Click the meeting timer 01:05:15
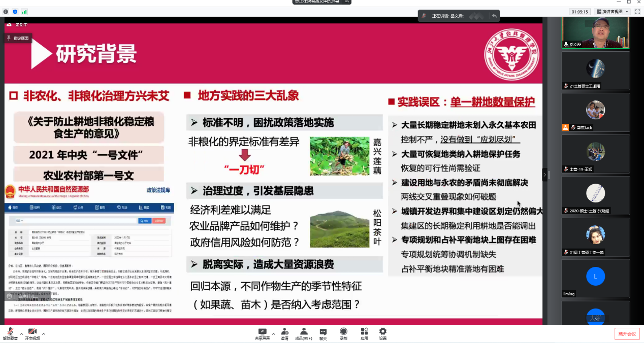 click(579, 12)
